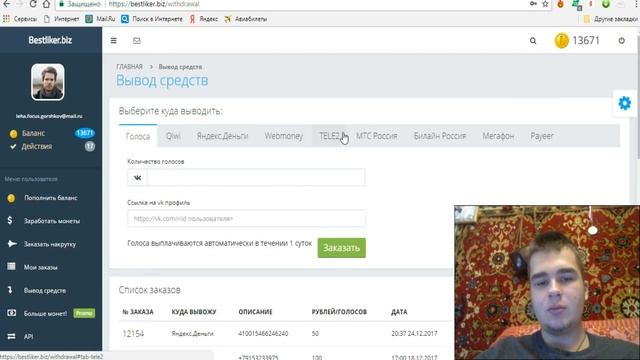Screen dimensions: 640x360
Task: Open Баланс entry in sidebar
Action: tap(51, 133)
